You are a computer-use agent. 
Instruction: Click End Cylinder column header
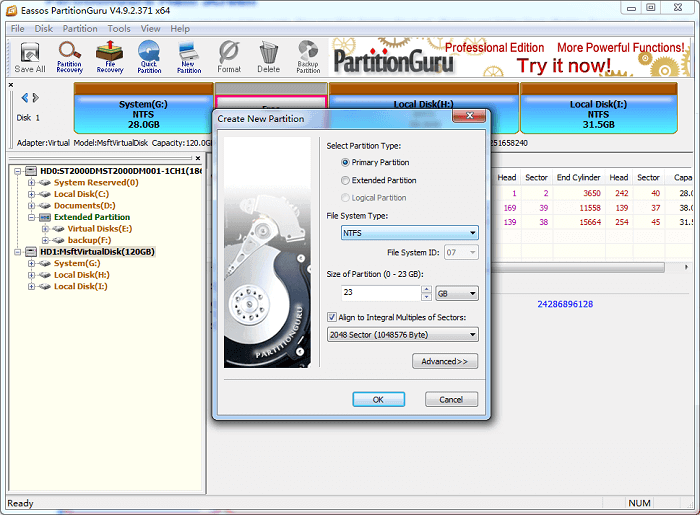[578, 178]
